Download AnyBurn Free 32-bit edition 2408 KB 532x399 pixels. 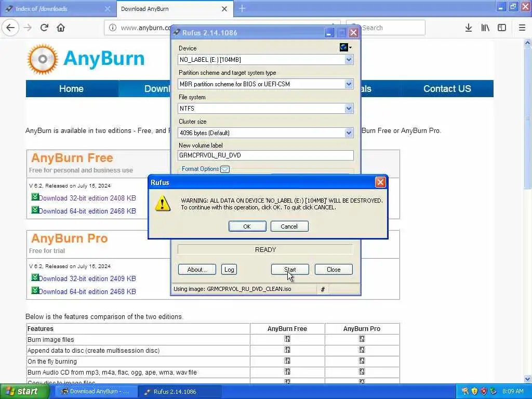87,198
